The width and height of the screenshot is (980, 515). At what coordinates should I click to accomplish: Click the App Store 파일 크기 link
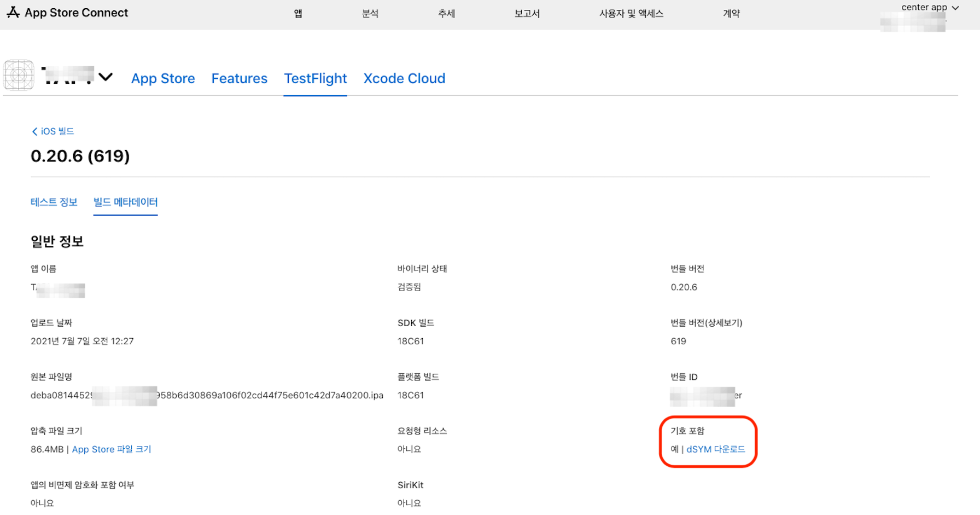point(112,449)
